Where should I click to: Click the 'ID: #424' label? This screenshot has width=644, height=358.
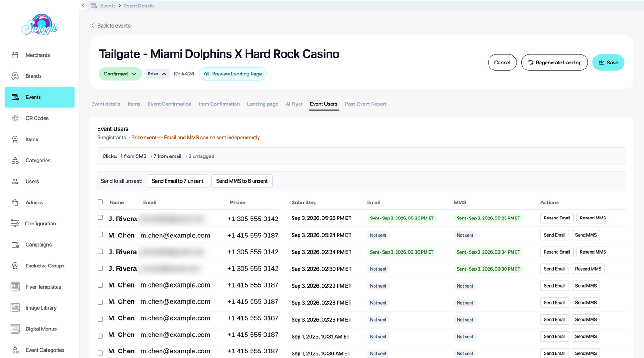coord(184,74)
